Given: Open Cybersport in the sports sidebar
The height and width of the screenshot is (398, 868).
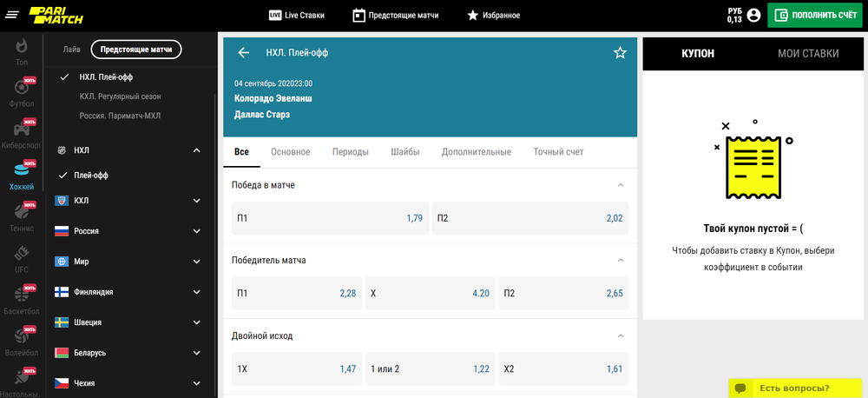Looking at the screenshot, I should (x=22, y=133).
